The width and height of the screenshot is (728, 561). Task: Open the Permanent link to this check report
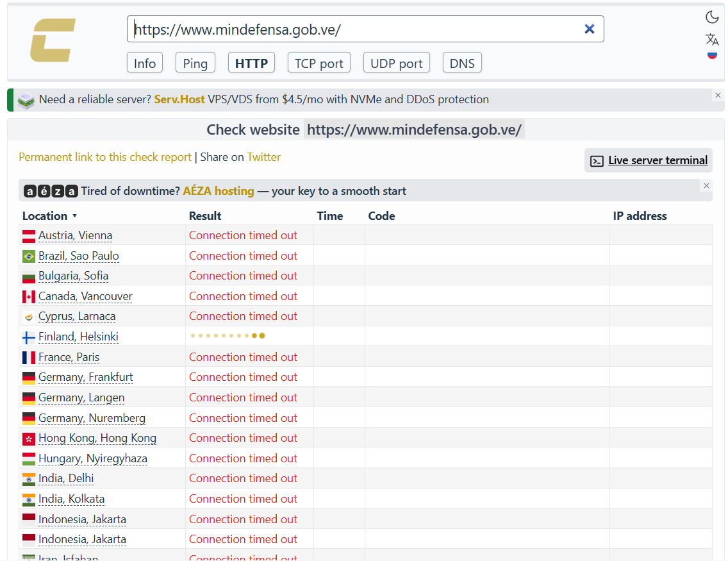pyautogui.click(x=105, y=157)
